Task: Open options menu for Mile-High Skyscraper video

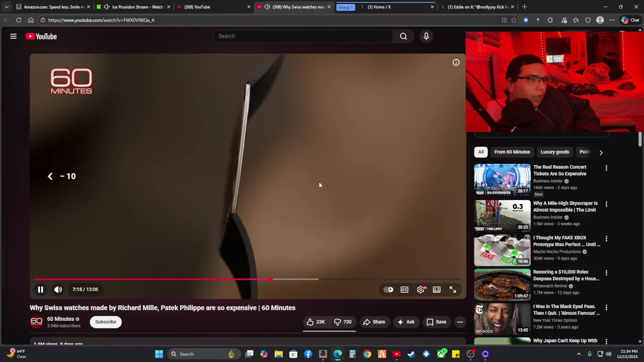Action: pos(606,204)
